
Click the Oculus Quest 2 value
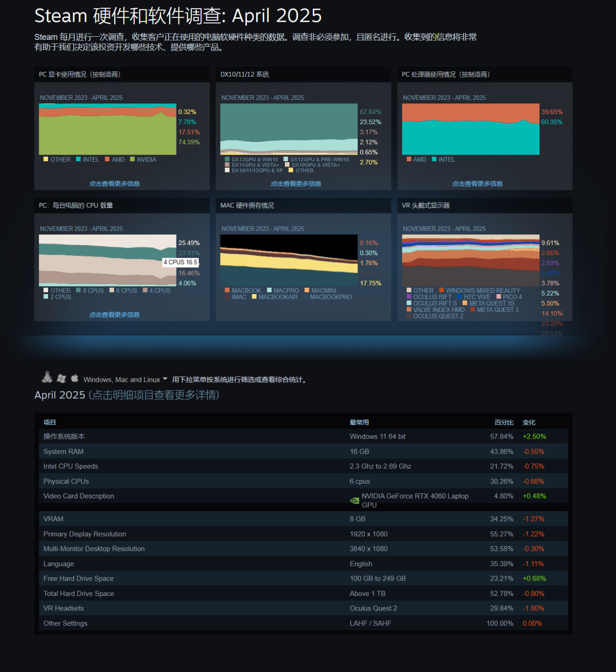point(373,608)
